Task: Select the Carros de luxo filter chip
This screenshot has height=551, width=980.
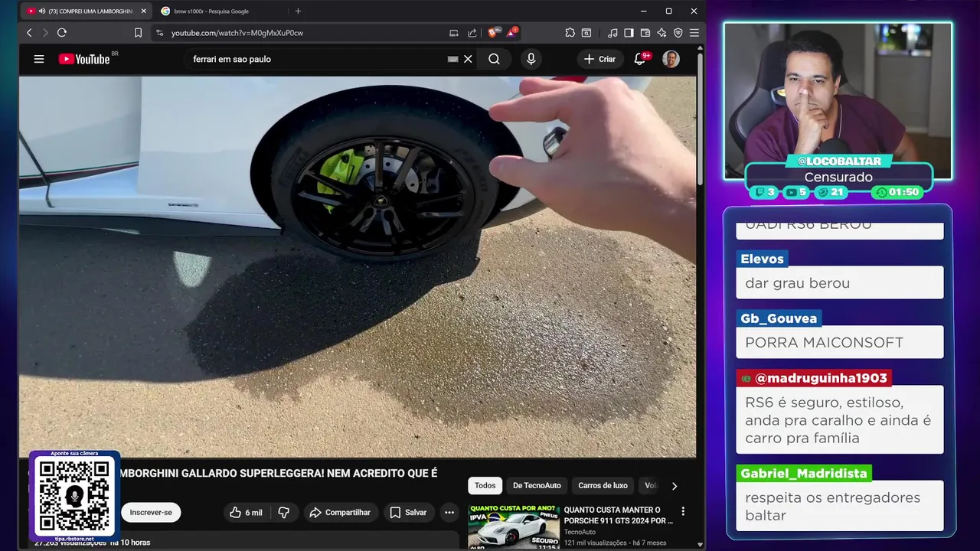Action: click(603, 485)
